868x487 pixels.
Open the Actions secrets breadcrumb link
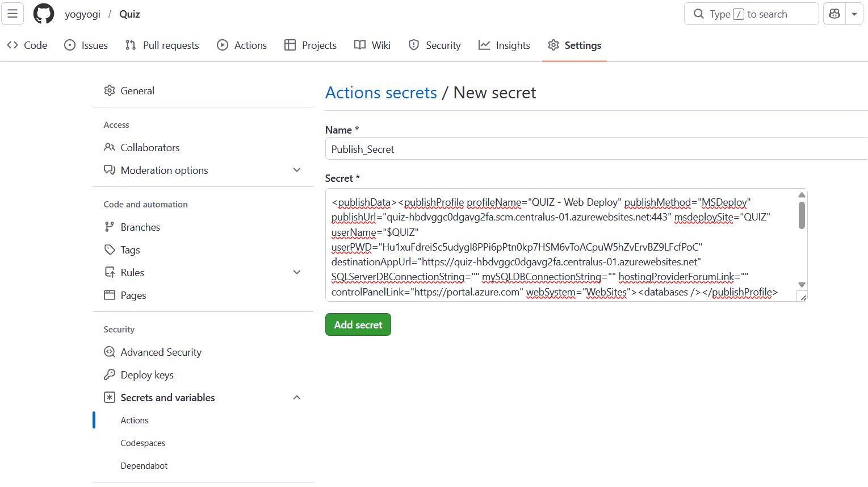click(x=381, y=92)
